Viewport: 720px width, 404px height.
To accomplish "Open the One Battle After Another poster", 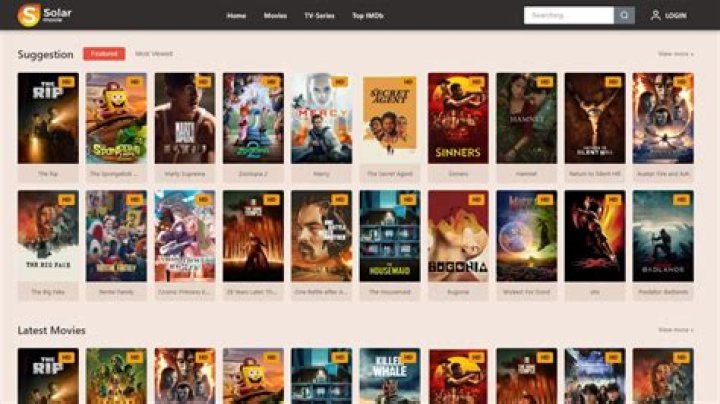I will 321,236.
